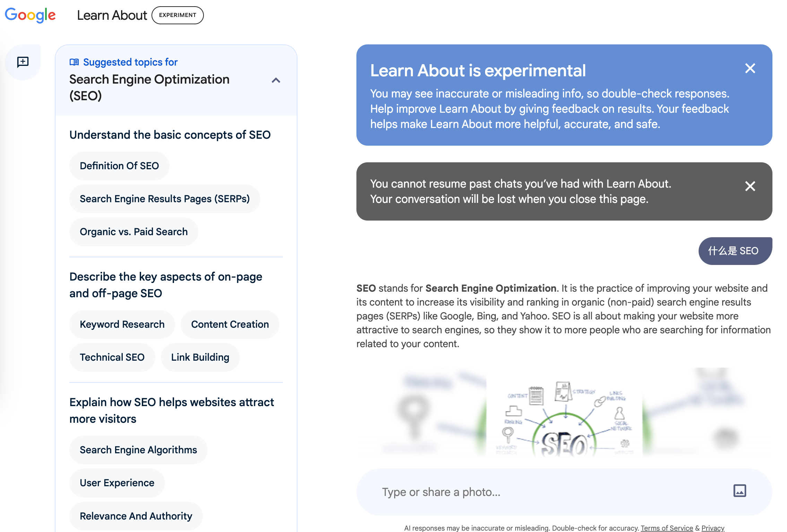Click the EXPERIMENT badge
Screen dimensions: 787x532
point(178,15)
